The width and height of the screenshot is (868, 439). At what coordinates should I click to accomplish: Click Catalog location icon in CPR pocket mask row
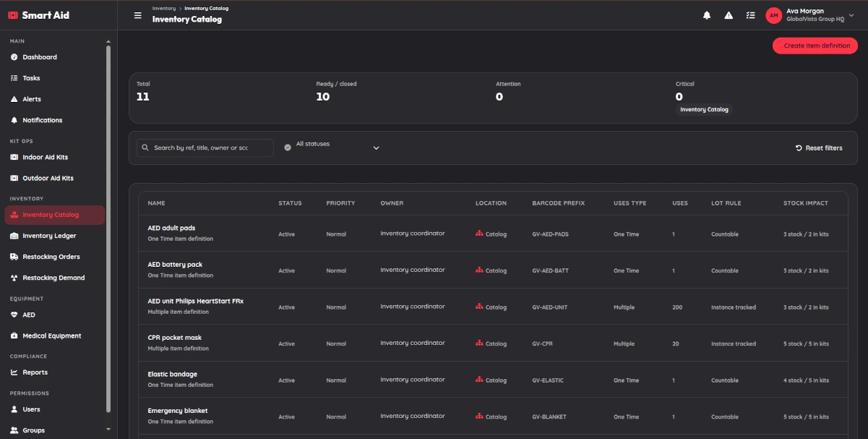tap(479, 344)
